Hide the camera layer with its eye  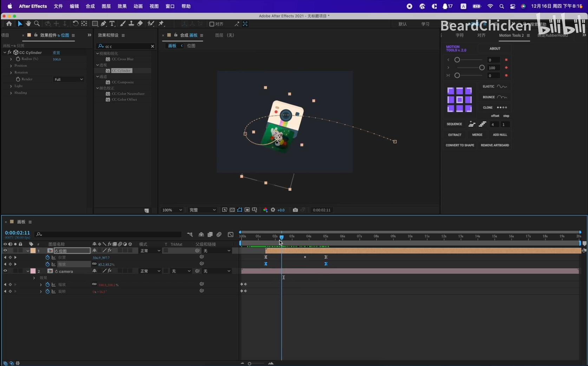click(5, 271)
